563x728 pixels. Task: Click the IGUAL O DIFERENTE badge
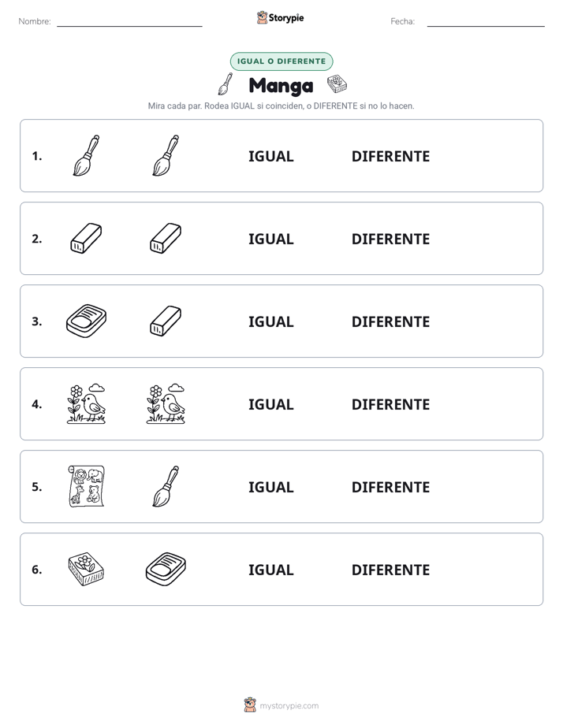[x=281, y=61]
